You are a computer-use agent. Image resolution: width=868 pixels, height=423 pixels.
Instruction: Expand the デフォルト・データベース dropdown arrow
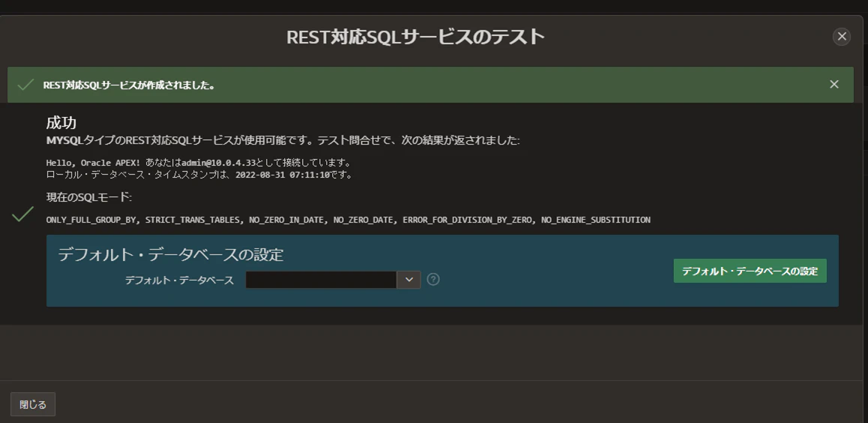pos(409,280)
